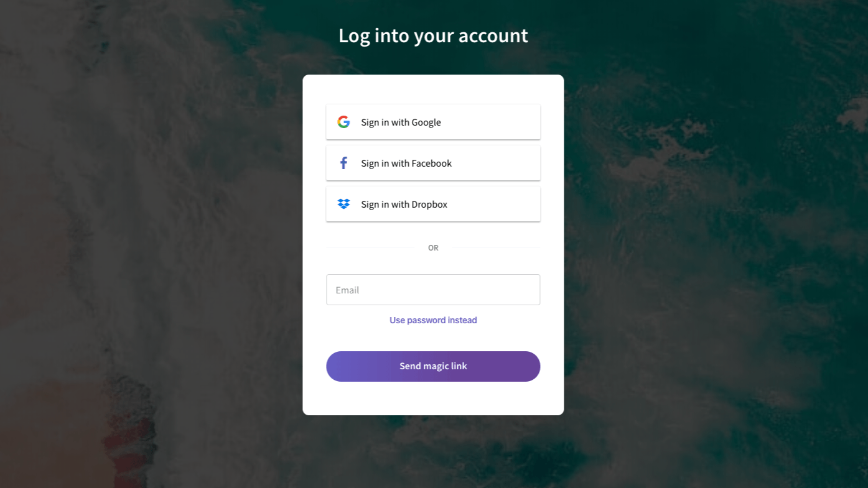
Task: Choose the Sign in with Facebook button
Action: click(x=433, y=163)
